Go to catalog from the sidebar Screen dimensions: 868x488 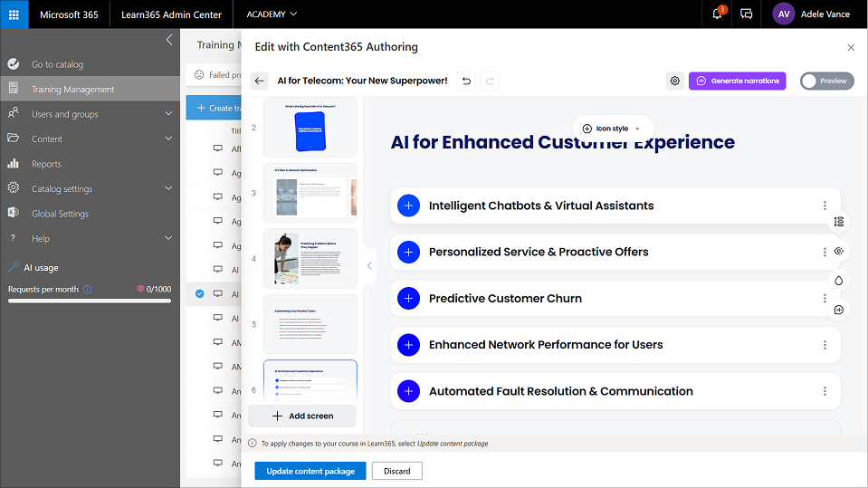pyautogui.click(x=57, y=64)
